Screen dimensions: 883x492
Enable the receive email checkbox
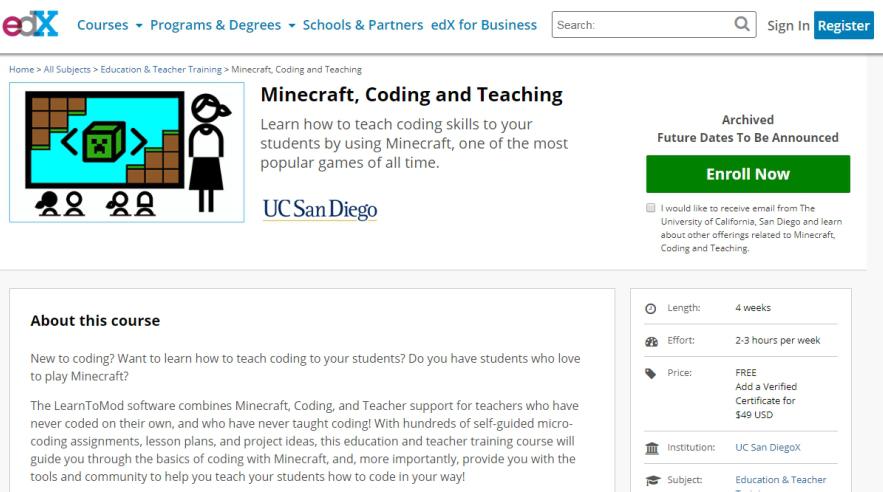651,208
